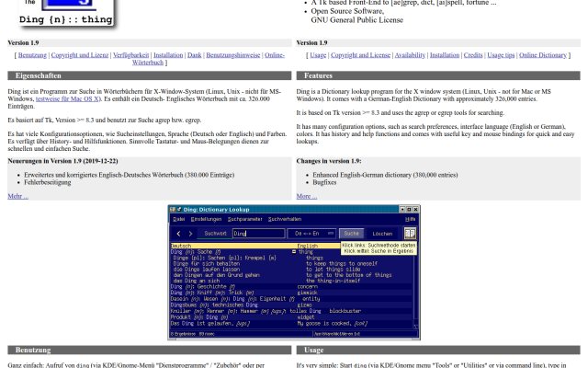Select result 'Dingsbums {n}; technisches Ding'

[214, 305]
